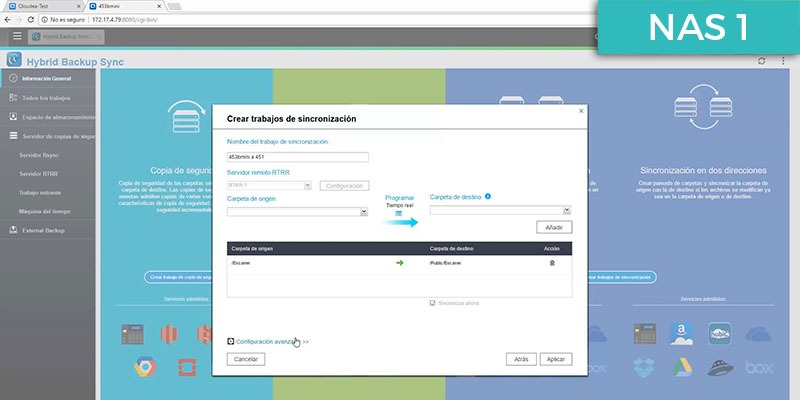Open External Backup in the sidebar

pos(47,231)
